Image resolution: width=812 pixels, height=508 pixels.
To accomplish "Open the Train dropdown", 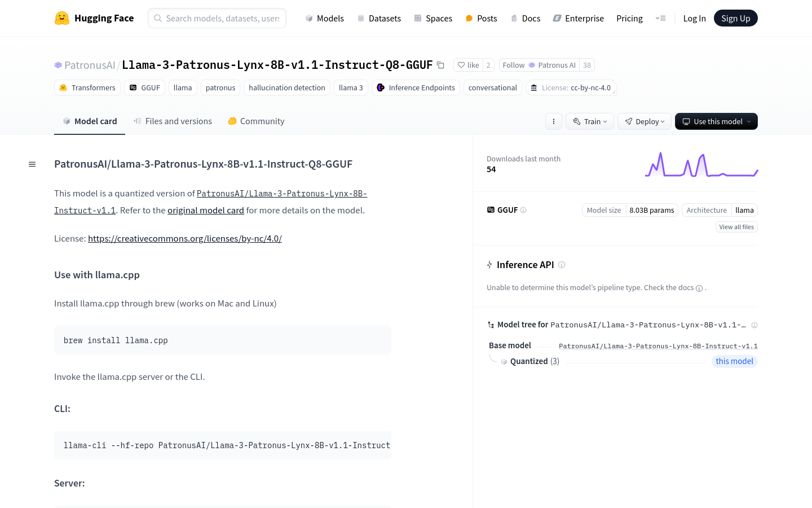I will pyautogui.click(x=589, y=121).
